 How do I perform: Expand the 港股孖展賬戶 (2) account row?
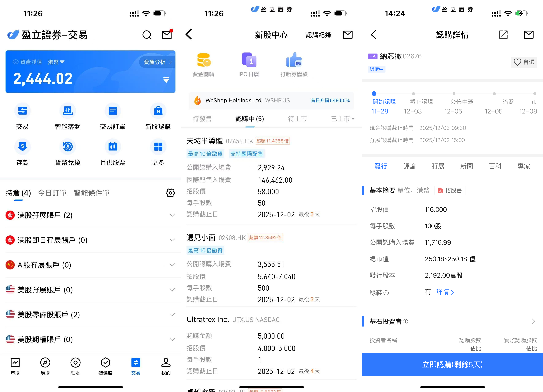172,215
